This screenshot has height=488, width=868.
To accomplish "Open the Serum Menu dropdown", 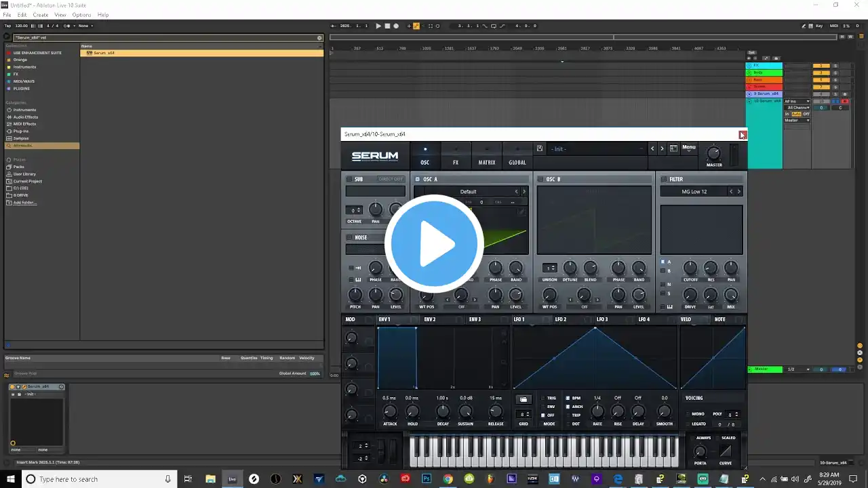I will [688, 148].
